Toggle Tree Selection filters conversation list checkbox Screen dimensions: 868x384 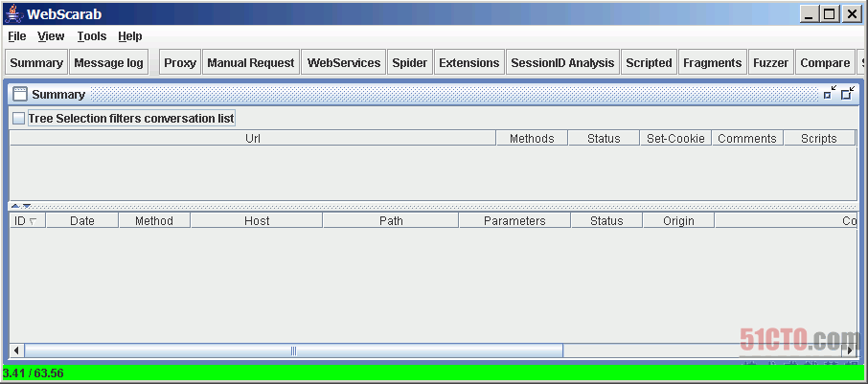19,119
